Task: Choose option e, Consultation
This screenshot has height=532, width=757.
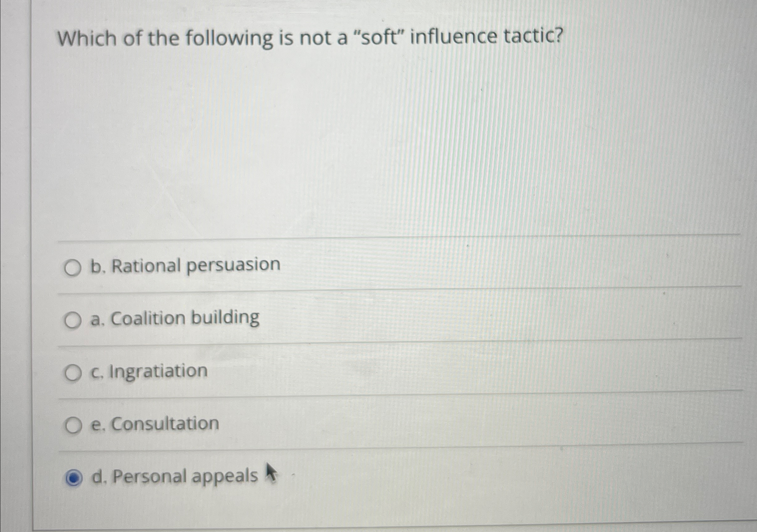Action: click(x=153, y=424)
